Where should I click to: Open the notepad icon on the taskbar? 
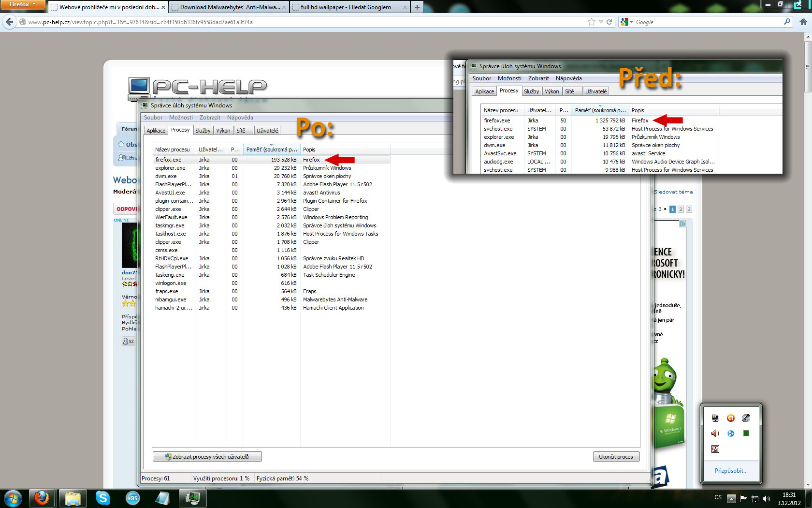point(162,498)
